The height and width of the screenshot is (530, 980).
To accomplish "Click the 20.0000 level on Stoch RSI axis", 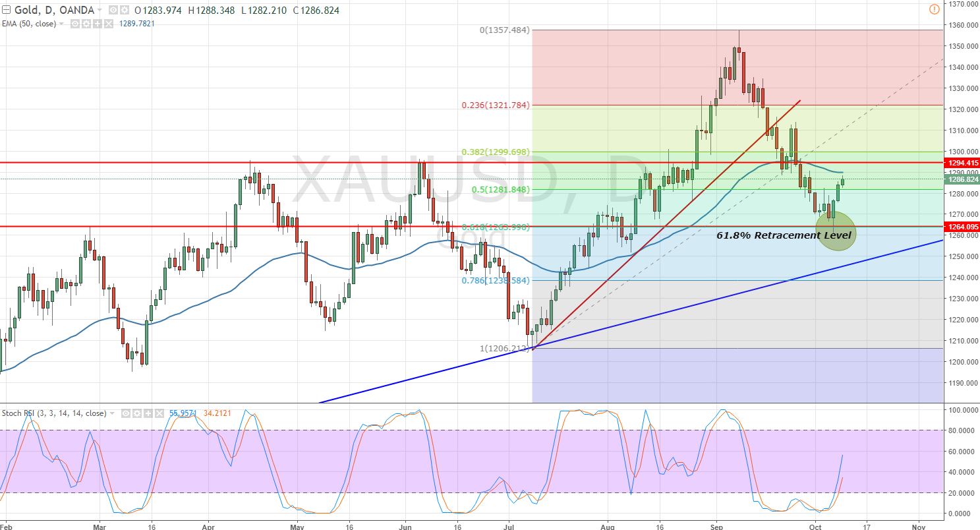I will pyautogui.click(x=963, y=493).
